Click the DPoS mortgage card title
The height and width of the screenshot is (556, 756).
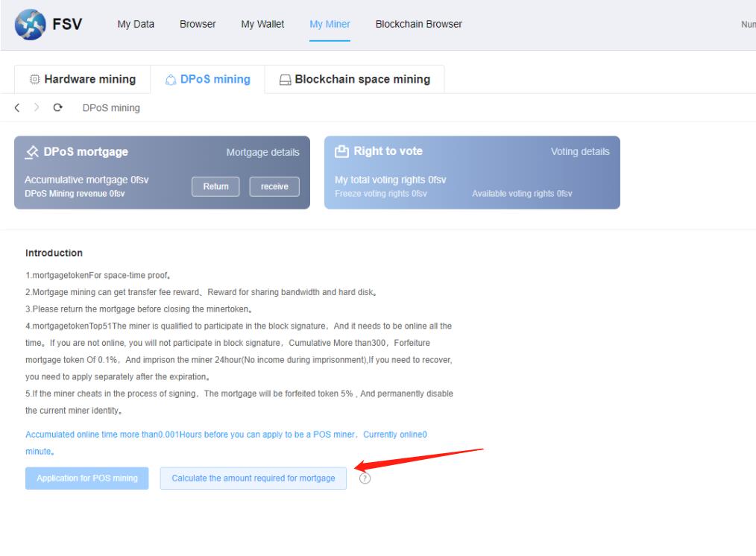click(86, 152)
